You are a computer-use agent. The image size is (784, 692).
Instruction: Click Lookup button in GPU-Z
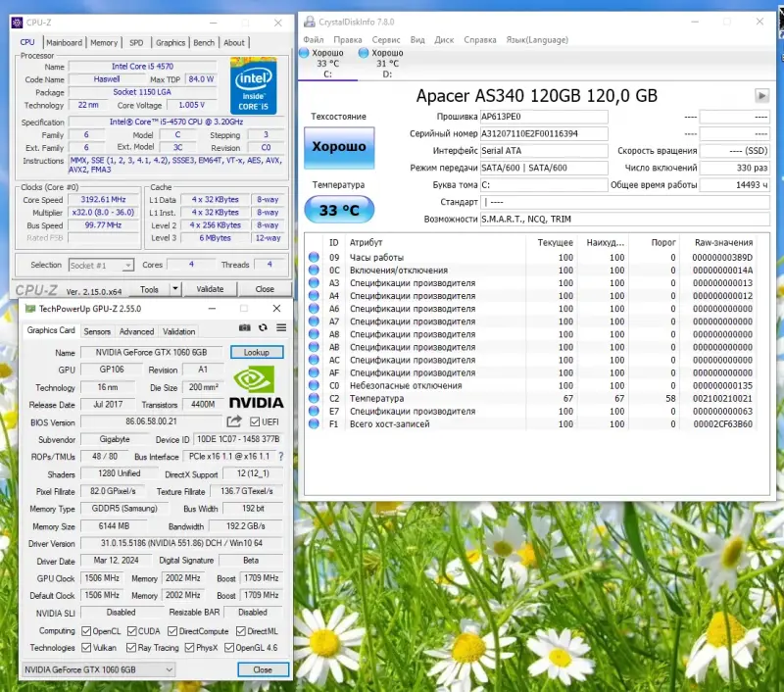point(257,352)
